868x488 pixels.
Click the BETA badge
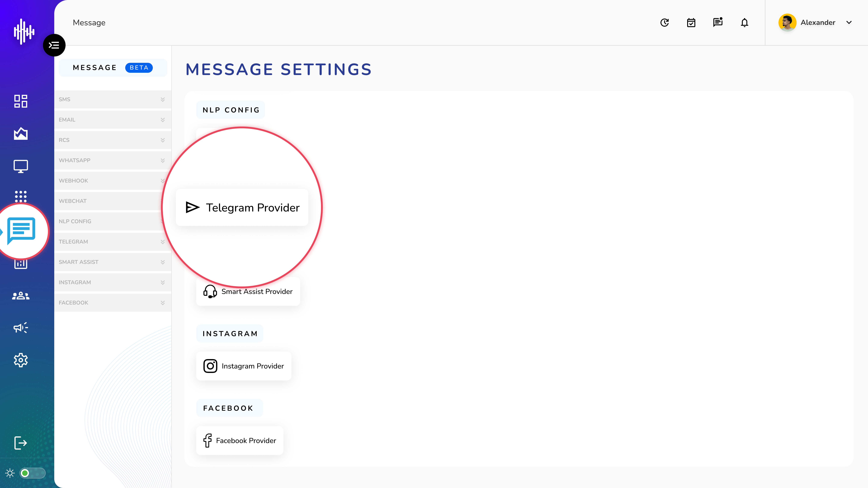139,68
